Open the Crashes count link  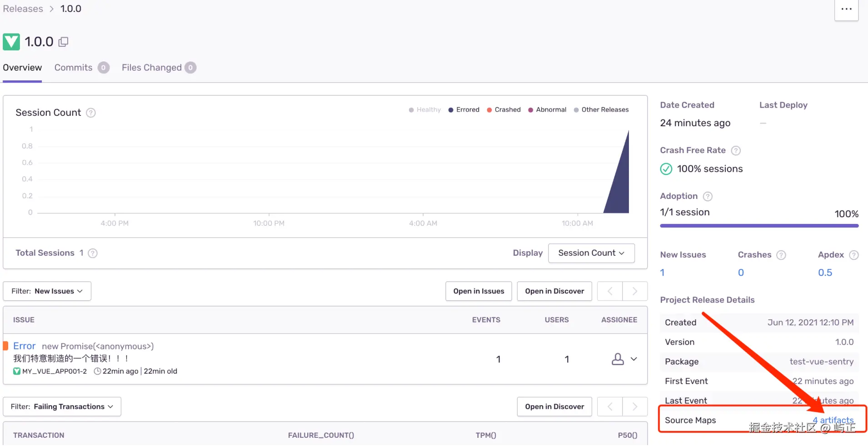click(741, 273)
